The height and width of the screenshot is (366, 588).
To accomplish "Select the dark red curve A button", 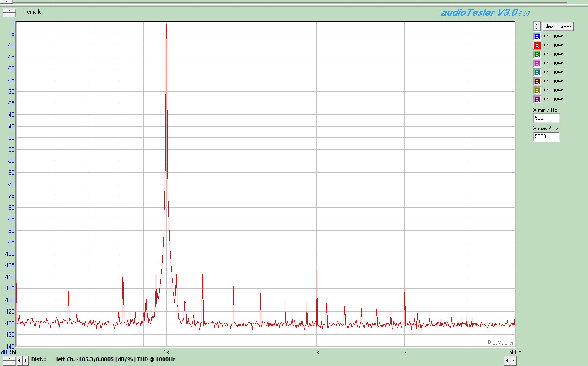I will [x=537, y=81].
